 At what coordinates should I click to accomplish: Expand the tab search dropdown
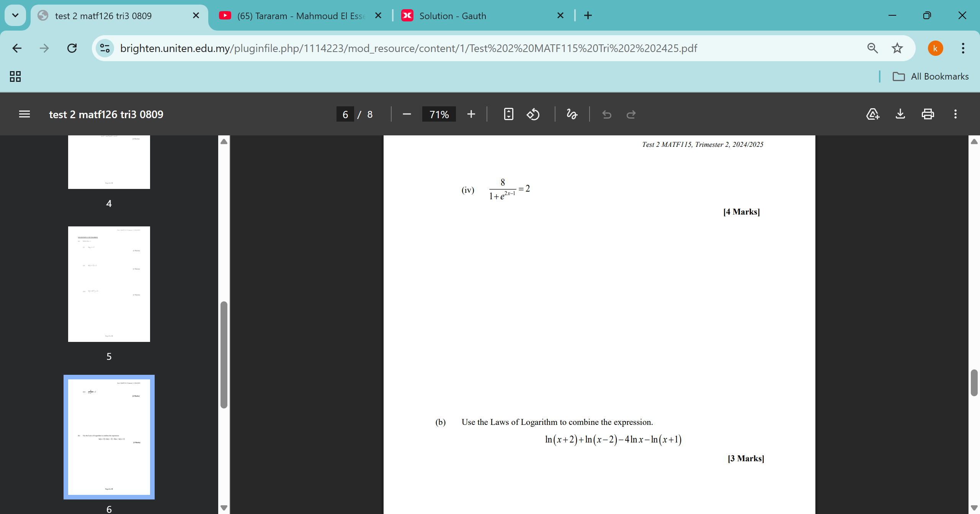click(x=15, y=15)
